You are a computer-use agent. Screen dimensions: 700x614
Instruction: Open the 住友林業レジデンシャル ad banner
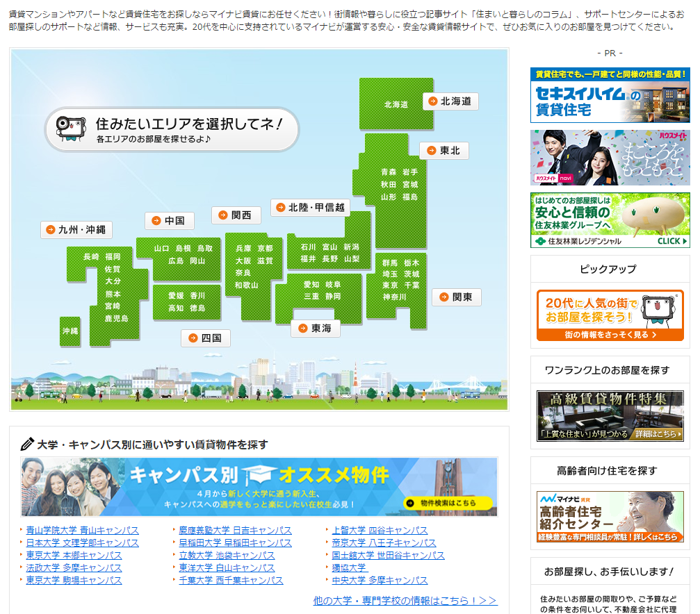(610, 220)
